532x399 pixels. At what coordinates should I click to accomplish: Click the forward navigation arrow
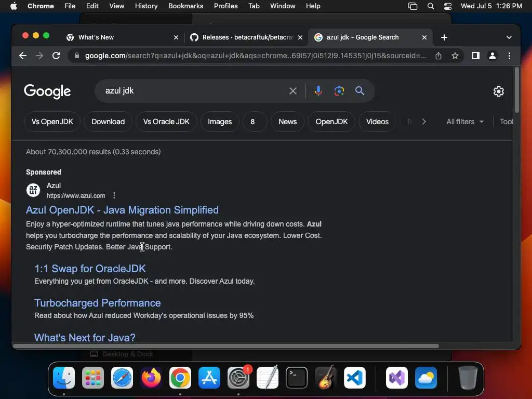(39, 56)
